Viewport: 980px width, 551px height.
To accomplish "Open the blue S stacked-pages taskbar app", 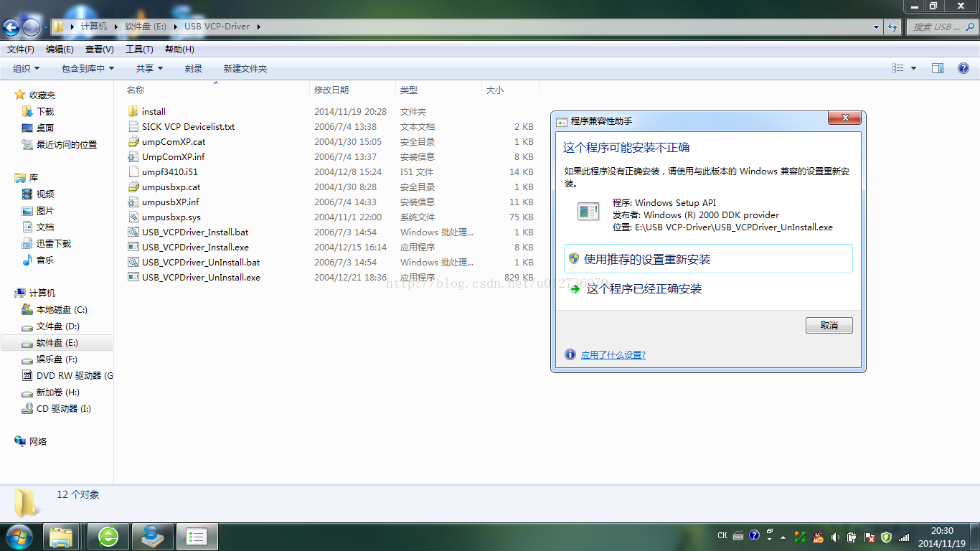I will [152, 537].
